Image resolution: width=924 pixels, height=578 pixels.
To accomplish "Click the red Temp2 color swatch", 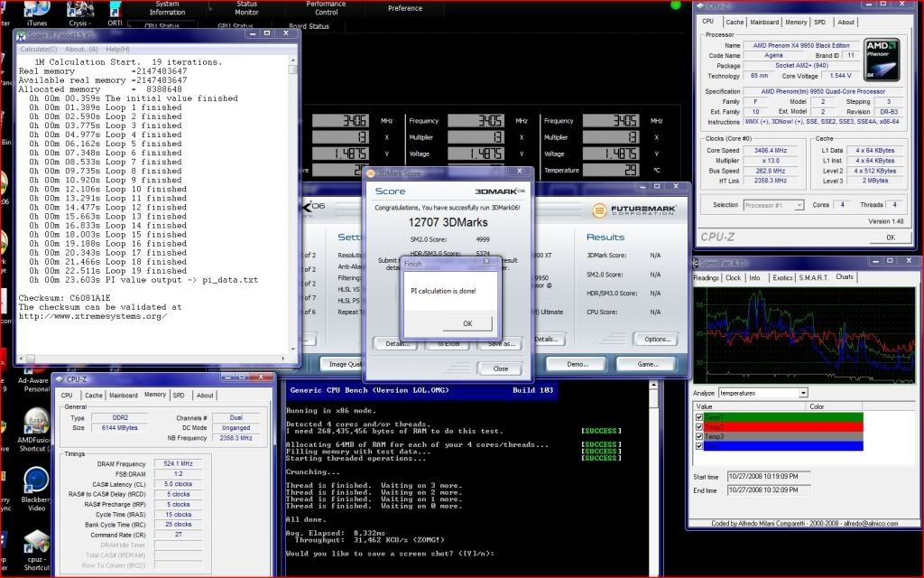I will click(783, 426).
